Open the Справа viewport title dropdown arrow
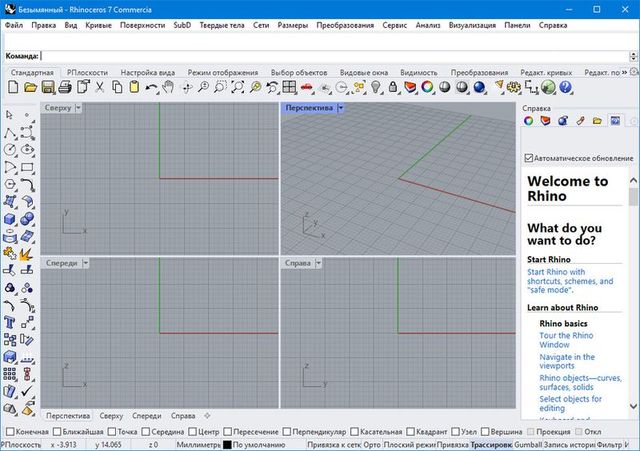Screen dimensions: 640x451 pos(320,262)
